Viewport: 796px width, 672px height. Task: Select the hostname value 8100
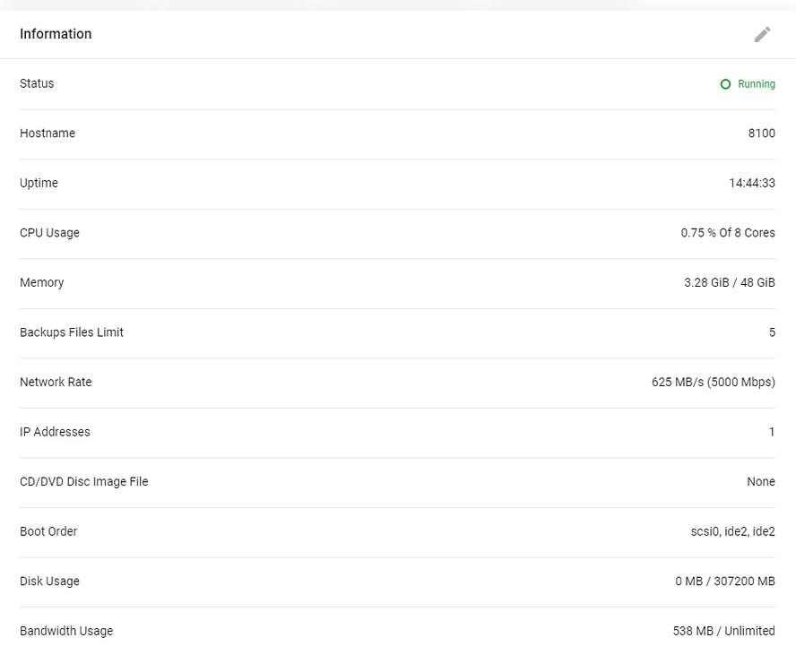(x=761, y=134)
